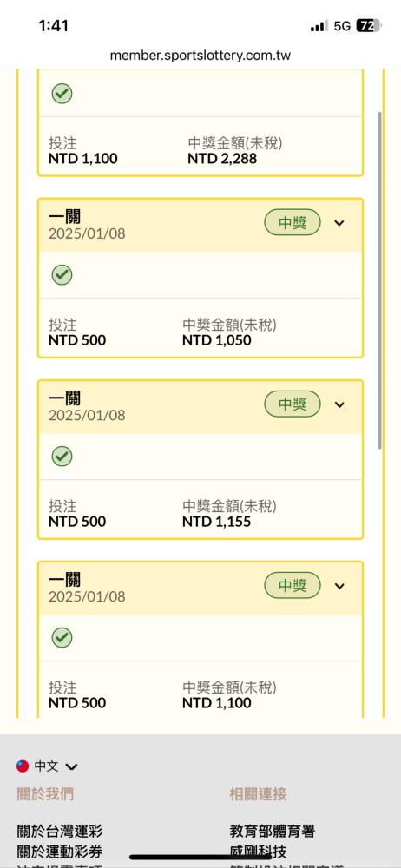This screenshot has height=868, width=401.
Task: Expand the bet card with winnings NTD 1,100
Action: [x=339, y=586]
